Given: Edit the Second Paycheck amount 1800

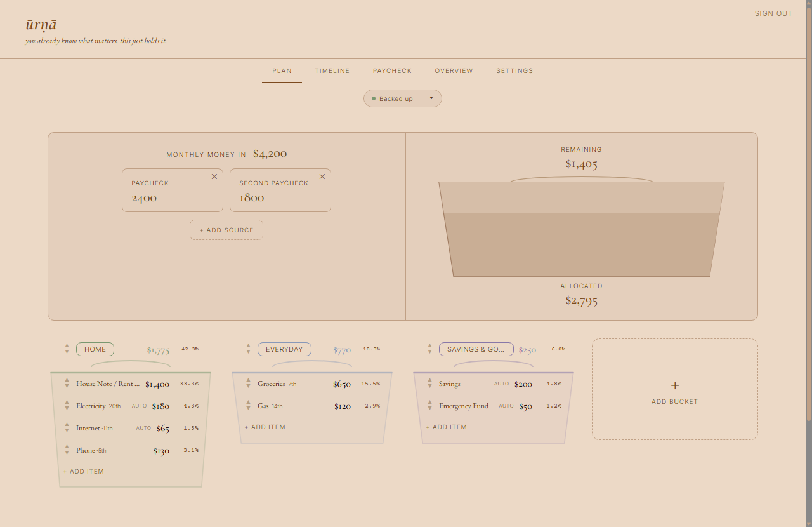Looking at the screenshot, I should 252,197.
